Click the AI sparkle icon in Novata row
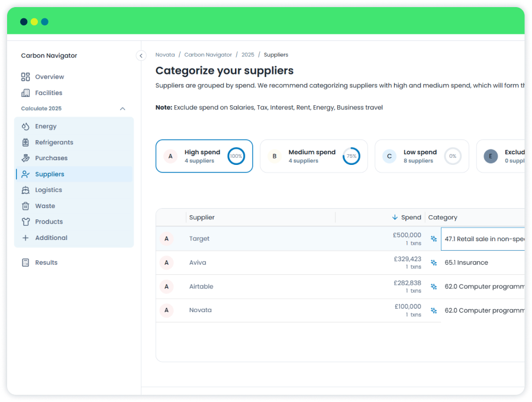Screen dimensions: 532x402 tap(434, 310)
